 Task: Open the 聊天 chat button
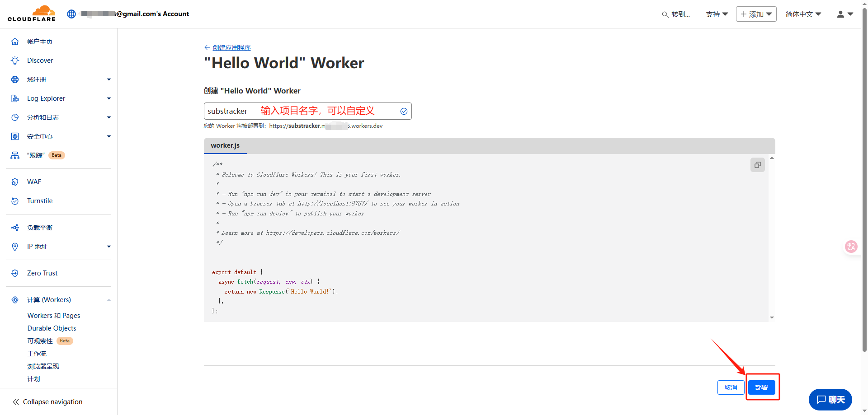tap(830, 400)
